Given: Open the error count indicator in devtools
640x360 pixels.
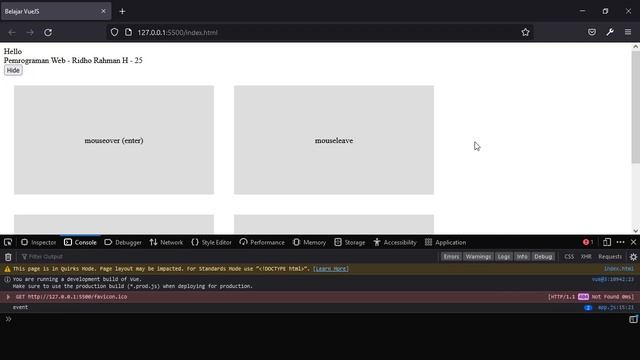Looking at the screenshot, I should click(x=588, y=242).
